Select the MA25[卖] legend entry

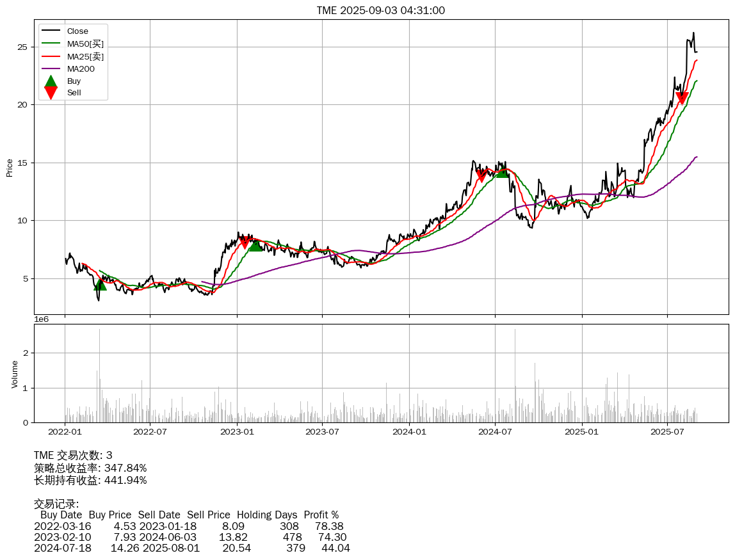pos(85,56)
